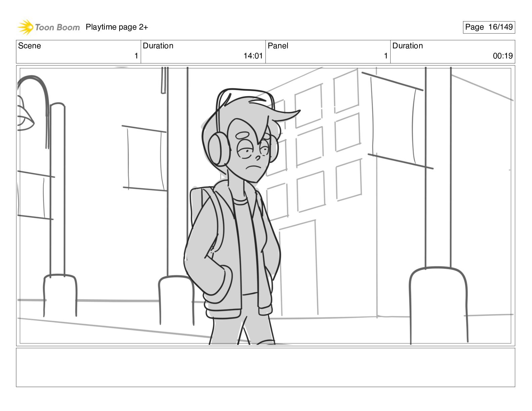Screen dimensions: 532x411
Task: Click the storyboard panel drawing of the character
Action: point(265,205)
